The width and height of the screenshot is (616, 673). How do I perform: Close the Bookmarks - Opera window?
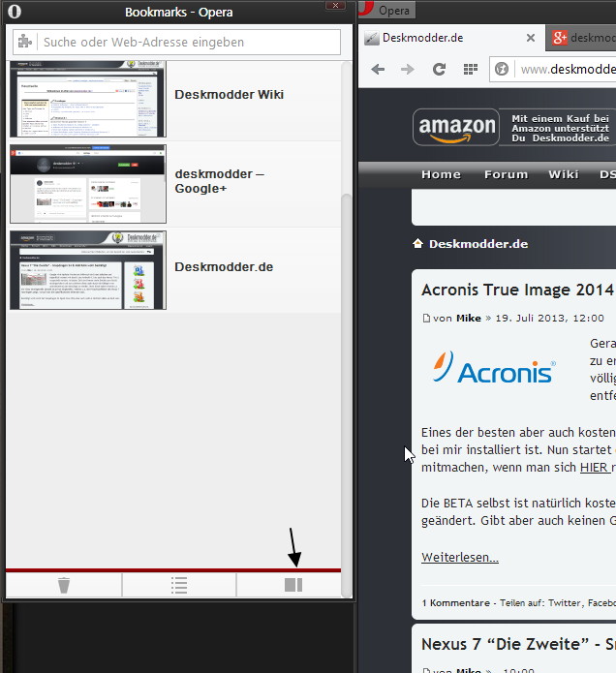tap(335, 6)
